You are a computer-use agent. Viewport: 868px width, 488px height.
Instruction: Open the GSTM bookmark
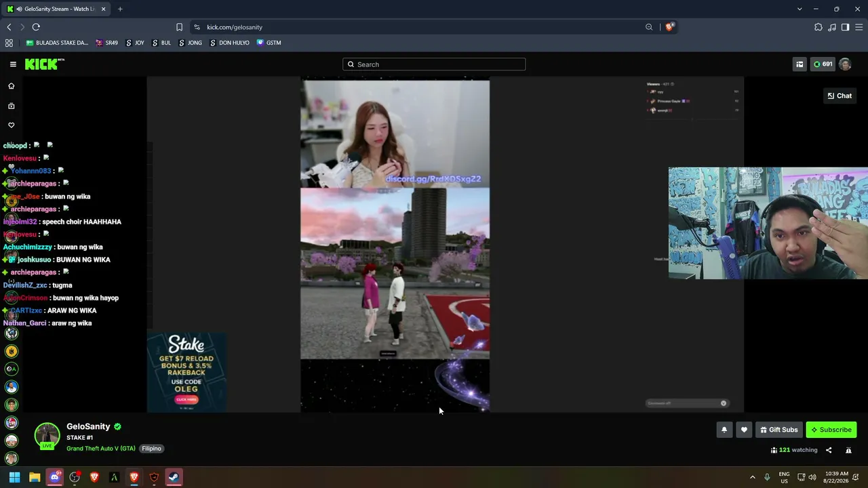click(269, 43)
